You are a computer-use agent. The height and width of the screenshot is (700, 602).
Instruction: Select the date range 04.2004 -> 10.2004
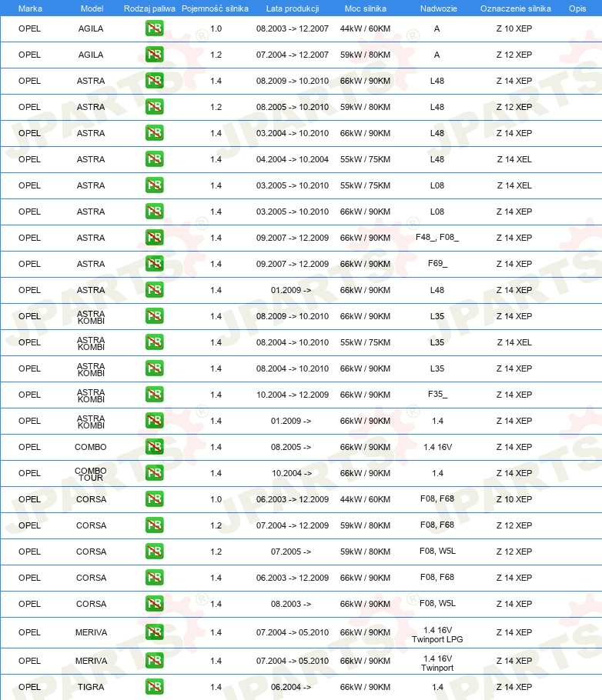coord(293,159)
